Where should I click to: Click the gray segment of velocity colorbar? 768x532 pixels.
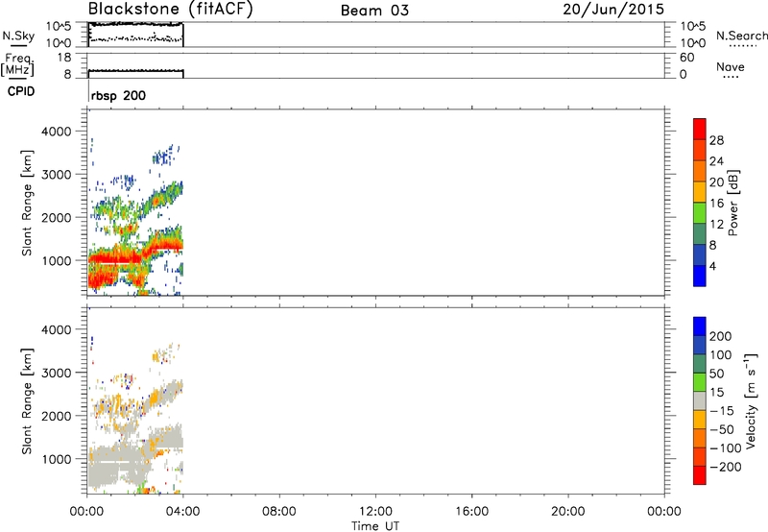pyautogui.click(x=700, y=401)
